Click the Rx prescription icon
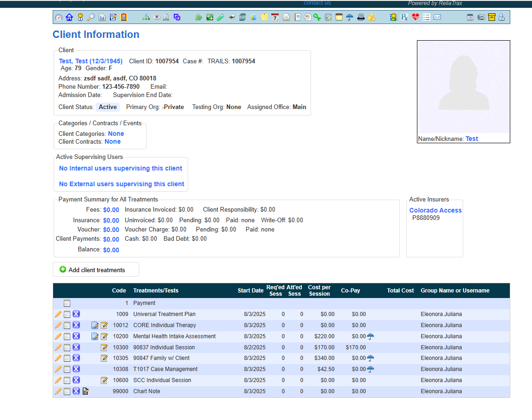 tap(404, 18)
